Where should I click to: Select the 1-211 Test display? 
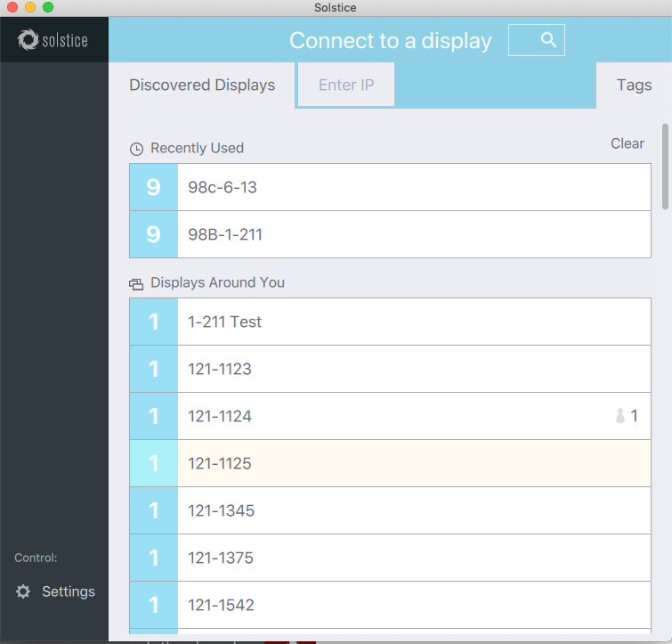click(x=390, y=322)
